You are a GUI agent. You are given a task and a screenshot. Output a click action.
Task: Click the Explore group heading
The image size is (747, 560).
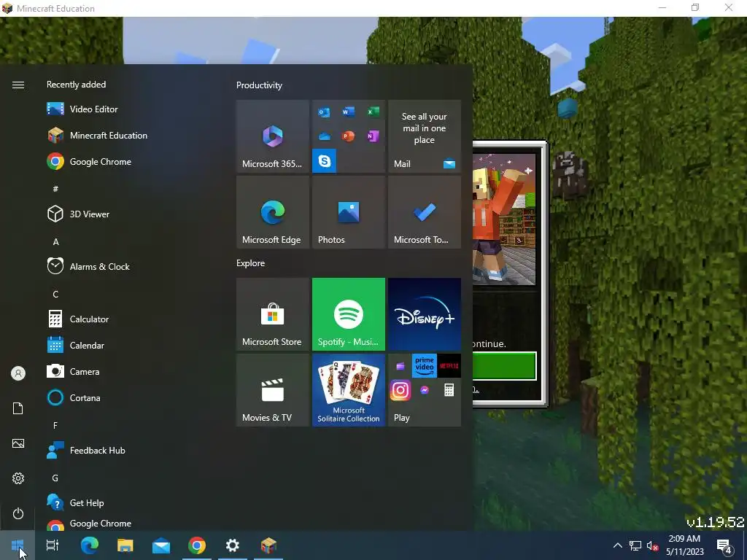pos(251,262)
